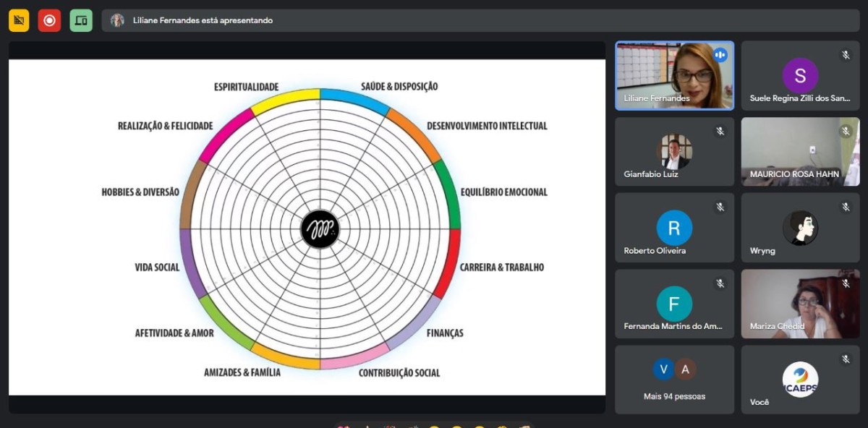Click the ICAEPS logo avatar on Você tile
Image resolution: width=868 pixels, height=428 pixels.
800,380
